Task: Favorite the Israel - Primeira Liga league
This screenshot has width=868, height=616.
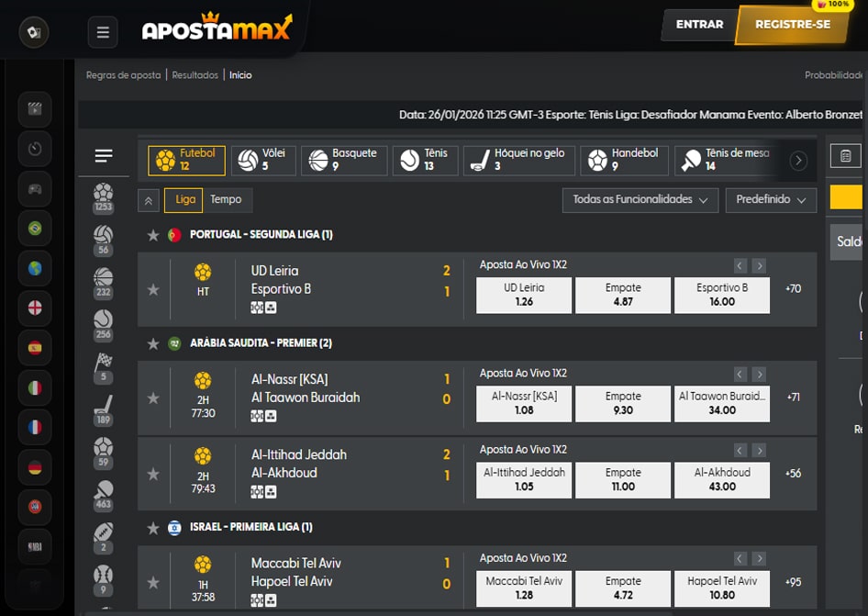Action: pyautogui.click(x=153, y=528)
